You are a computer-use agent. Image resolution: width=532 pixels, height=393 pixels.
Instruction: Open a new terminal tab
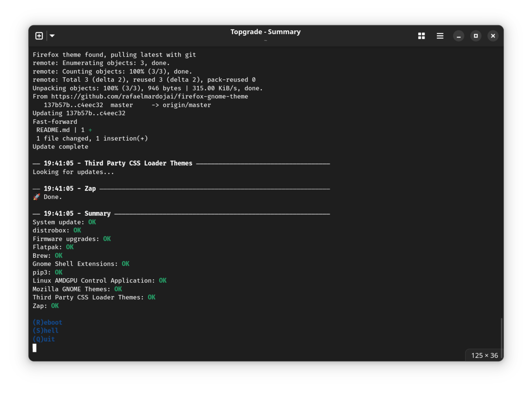(39, 36)
